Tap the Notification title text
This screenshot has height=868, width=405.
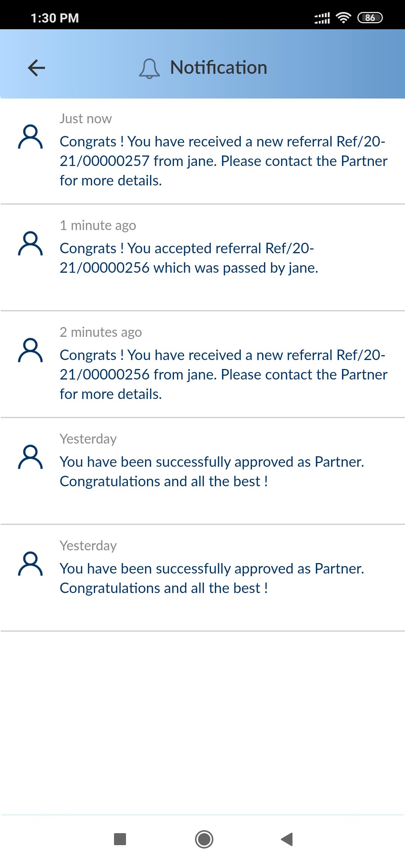point(218,68)
